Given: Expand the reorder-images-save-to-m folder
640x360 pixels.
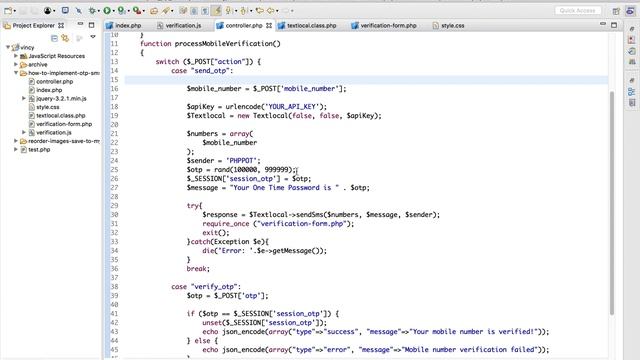Looking at the screenshot, I should click(x=16, y=141).
